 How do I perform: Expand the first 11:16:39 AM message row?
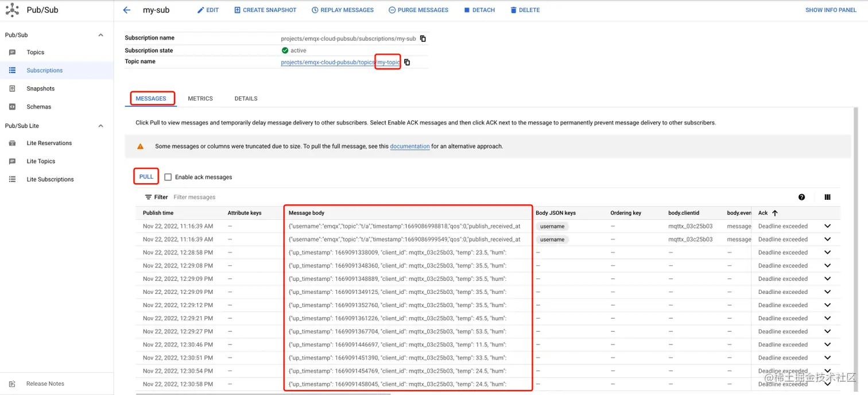coord(827,226)
